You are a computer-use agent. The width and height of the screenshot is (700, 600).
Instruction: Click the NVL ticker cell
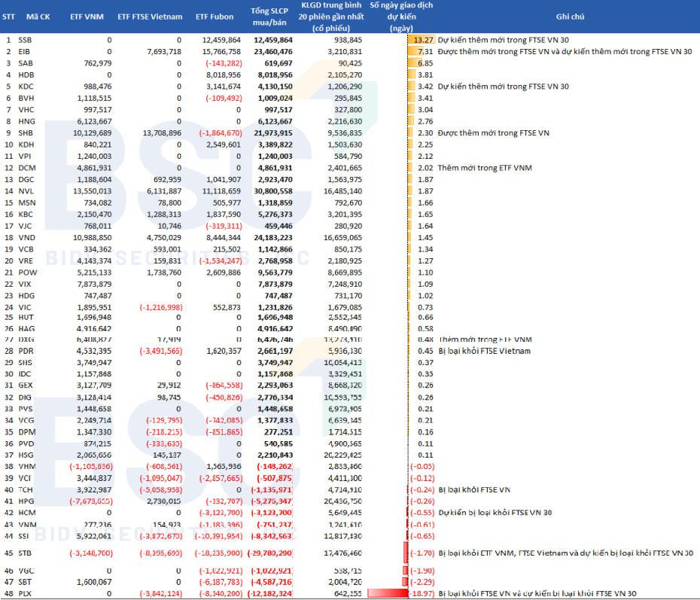(26, 191)
